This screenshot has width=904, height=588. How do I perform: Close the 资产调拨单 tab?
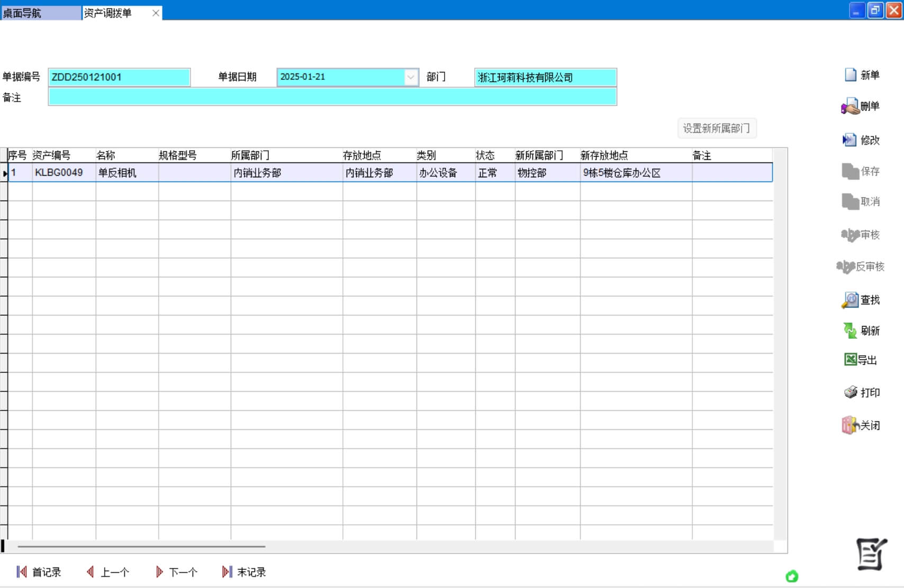(x=156, y=13)
